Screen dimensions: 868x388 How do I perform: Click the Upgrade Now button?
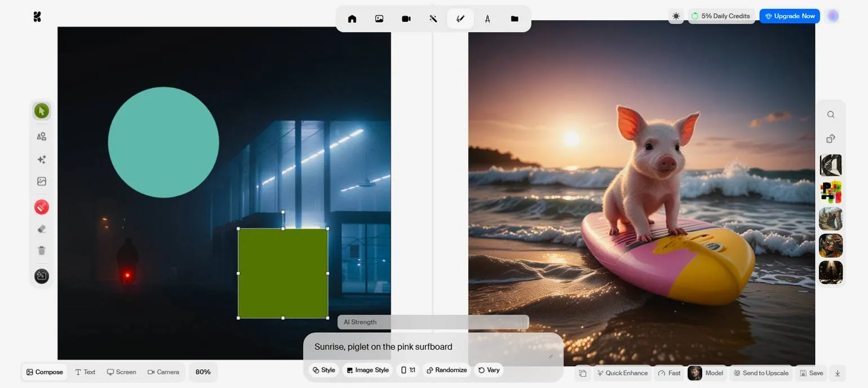(x=789, y=16)
